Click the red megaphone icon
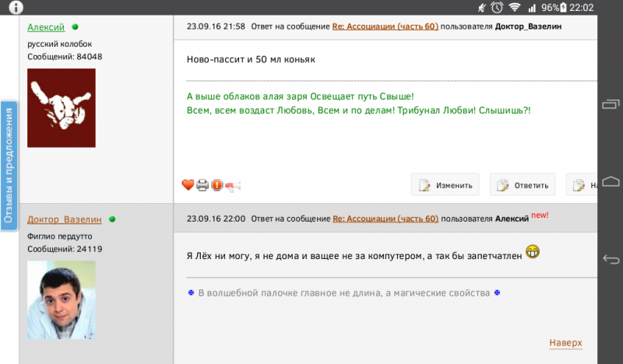Image resolution: width=623 pixels, height=364 pixels. point(233,186)
